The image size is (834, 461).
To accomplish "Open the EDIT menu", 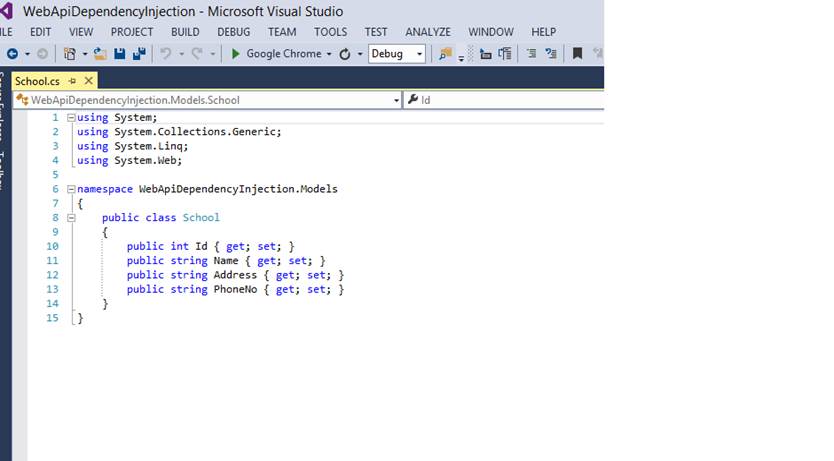I will click(x=40, y=32).
